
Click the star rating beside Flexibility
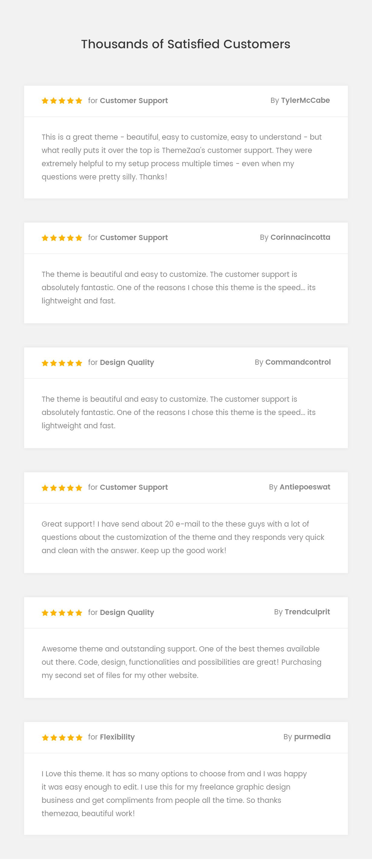[x=62, y=738]
